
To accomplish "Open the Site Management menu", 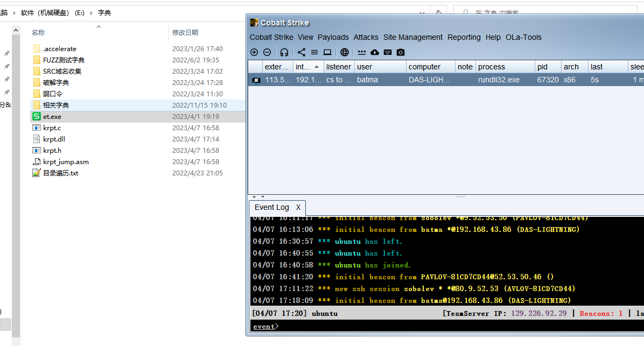I will 413,37.
